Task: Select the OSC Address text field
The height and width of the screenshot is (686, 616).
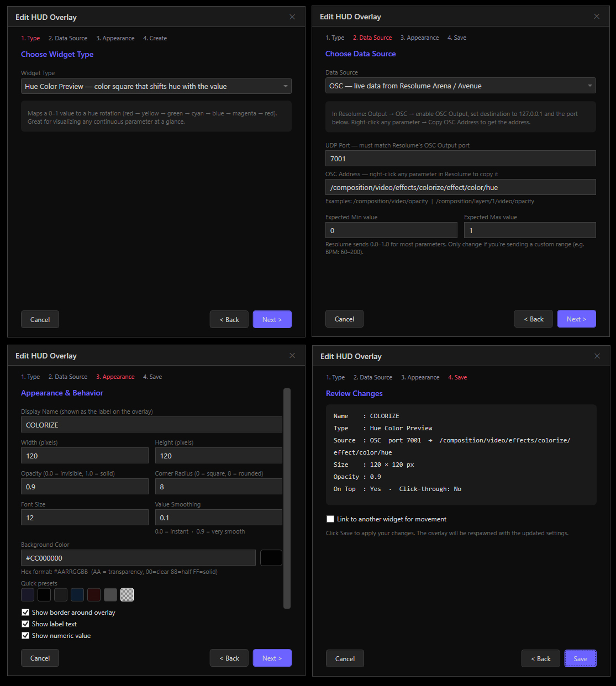Action: (460, 187)
